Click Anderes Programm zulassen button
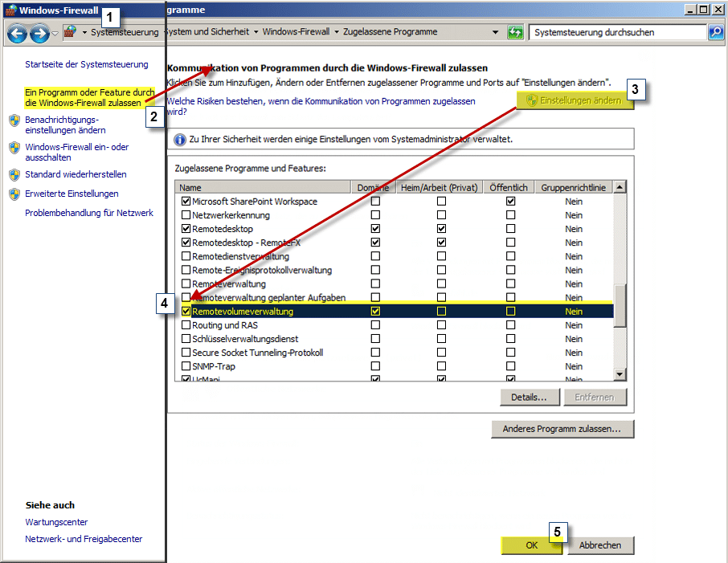728x563 pixels. (x=562, y=429)
